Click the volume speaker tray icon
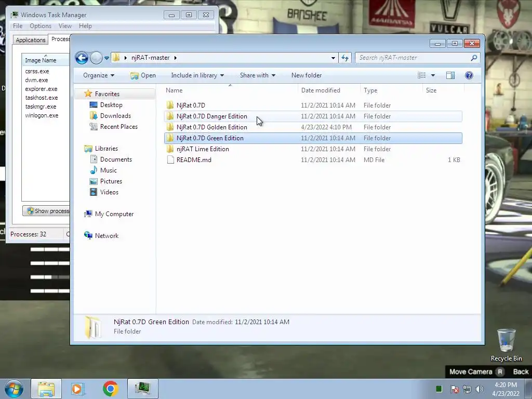This screenshot has width=532, height=399. pos(480,389)
